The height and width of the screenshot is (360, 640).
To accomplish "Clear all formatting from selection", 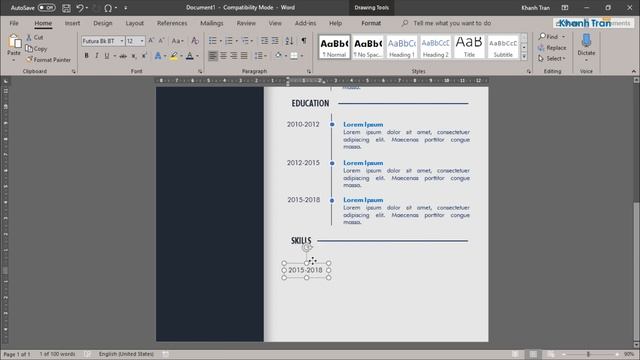I will (195, 40).
